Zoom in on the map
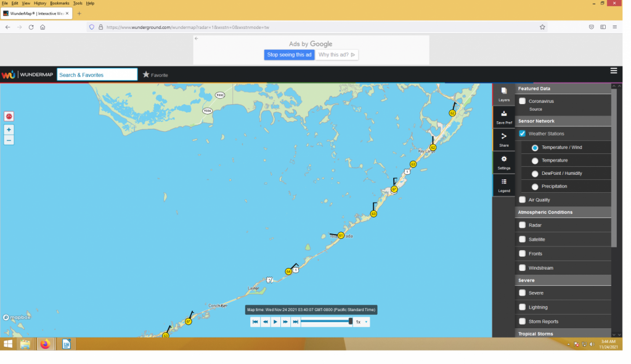 (9, 130)
